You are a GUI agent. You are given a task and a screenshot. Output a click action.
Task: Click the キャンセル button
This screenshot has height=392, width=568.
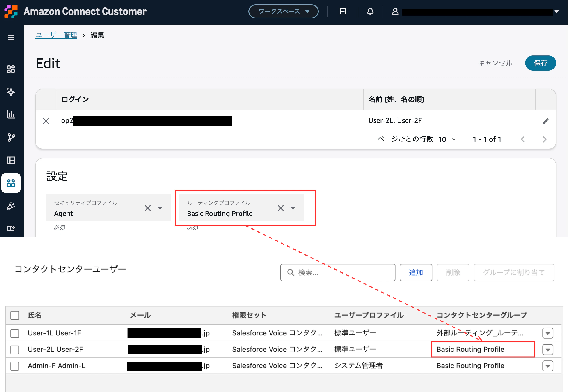pos(495,63)
